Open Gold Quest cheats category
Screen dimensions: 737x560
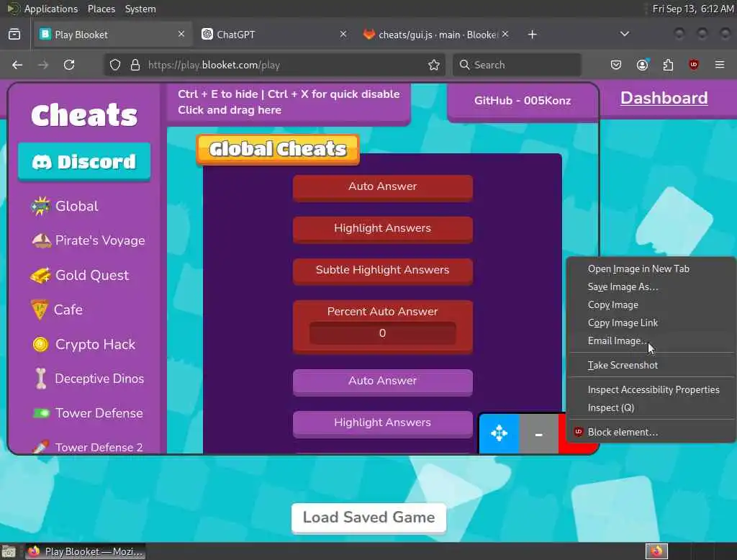(x=79, y=276)
